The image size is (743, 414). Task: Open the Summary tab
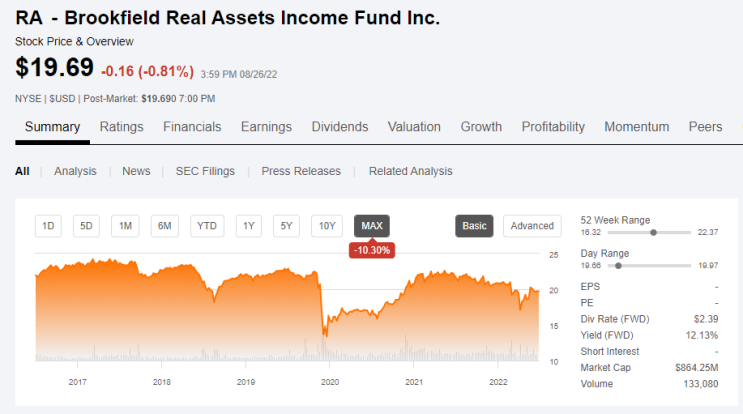click(52, 127)
